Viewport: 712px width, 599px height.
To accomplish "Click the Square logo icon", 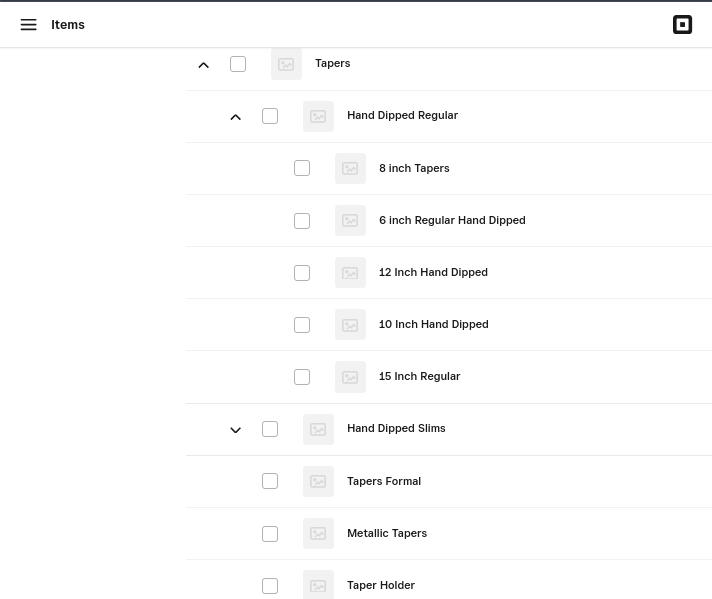I will coord(682,25).
